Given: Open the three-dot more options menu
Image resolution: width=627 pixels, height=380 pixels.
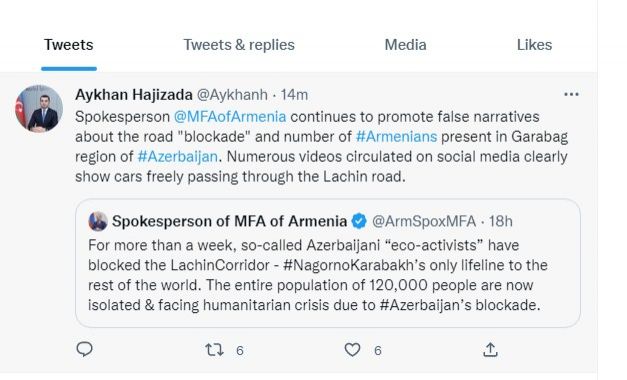Looking at the screenshot, I should pos(571,94).
